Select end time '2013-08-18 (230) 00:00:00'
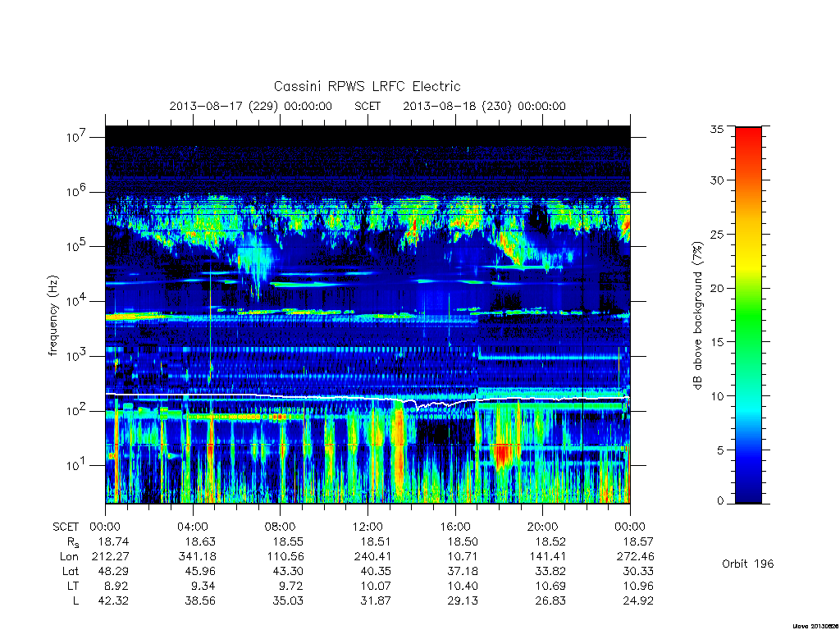The image size is (840, 630). pos(484,106)
